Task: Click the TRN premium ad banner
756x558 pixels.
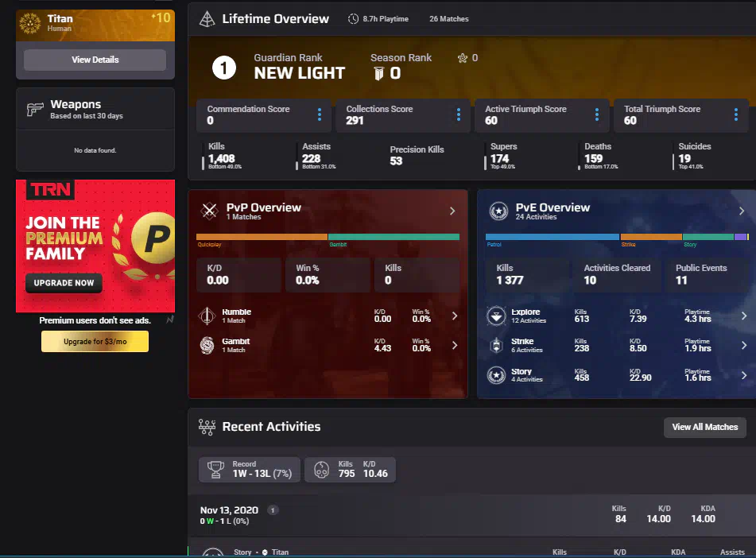Action: pos(95,246)
